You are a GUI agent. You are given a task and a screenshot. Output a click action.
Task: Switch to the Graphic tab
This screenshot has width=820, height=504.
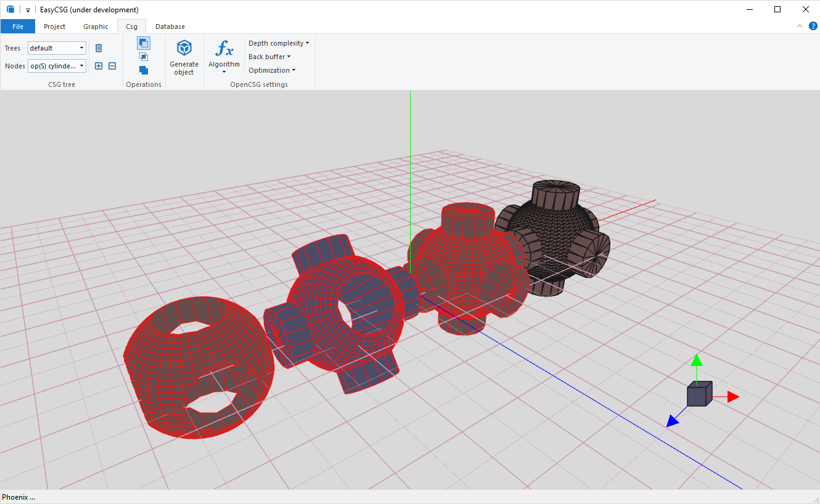(96, 26)
